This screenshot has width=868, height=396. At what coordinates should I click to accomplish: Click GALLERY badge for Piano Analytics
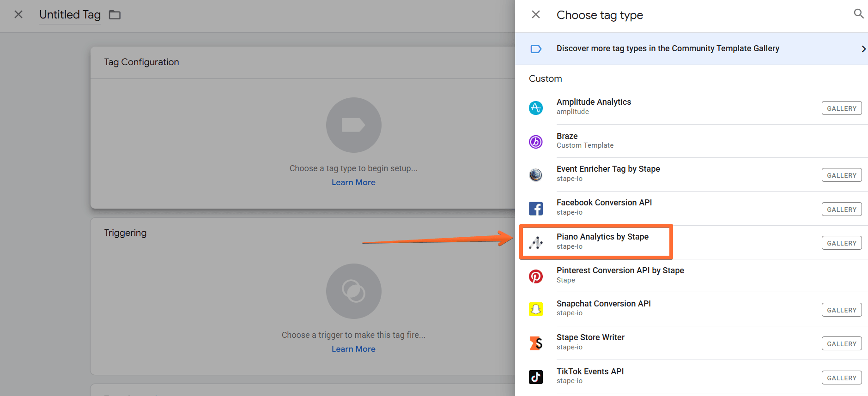[x=842, y=243]
